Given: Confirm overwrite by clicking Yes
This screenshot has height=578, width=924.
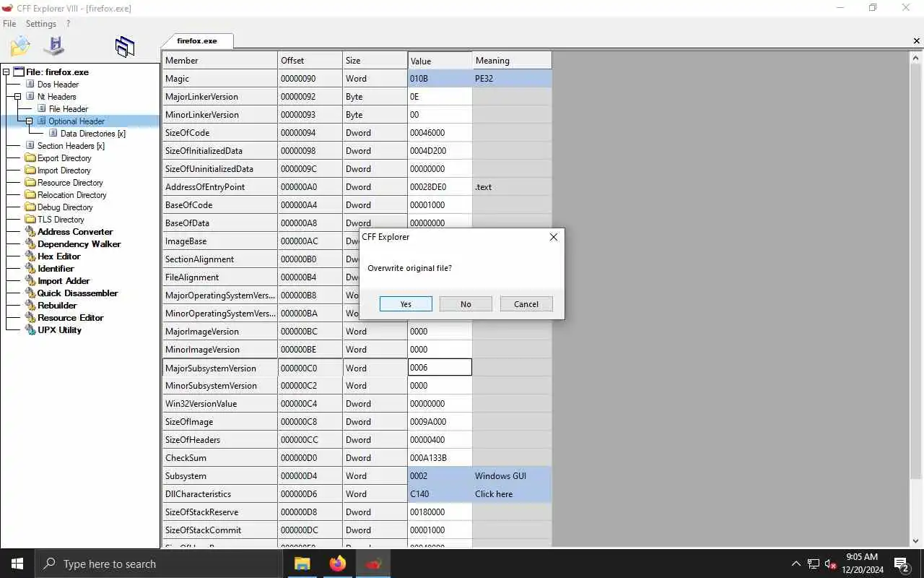Looking at the screenshot, I should coord(406,304).
